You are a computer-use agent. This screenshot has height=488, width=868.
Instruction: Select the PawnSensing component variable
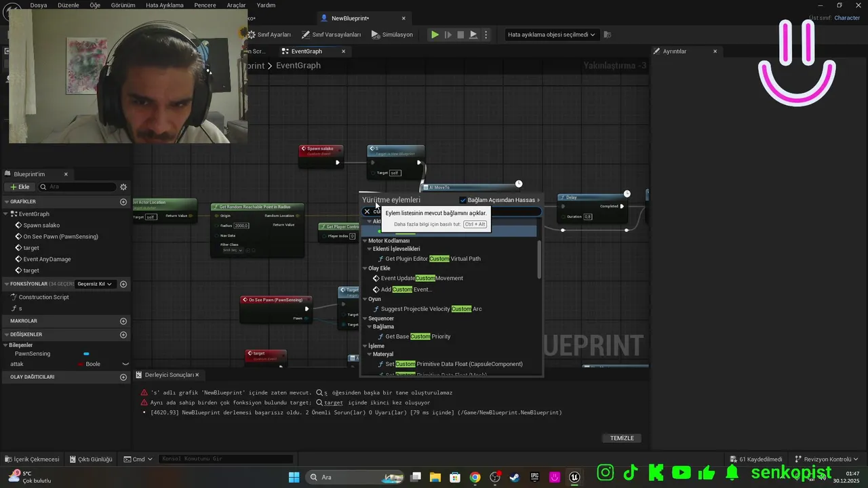[x=33, y=354]
